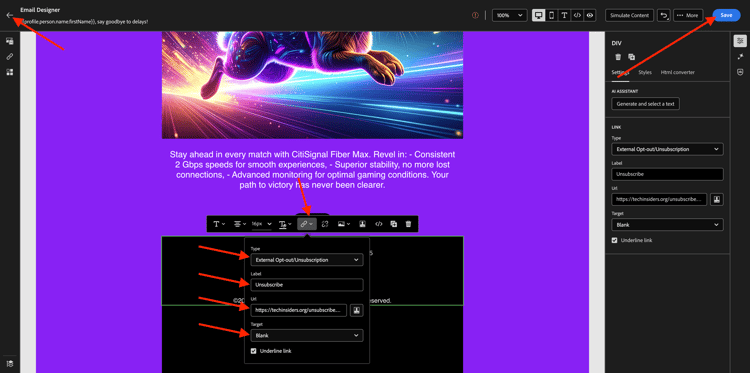The image size is (750, 373).
Task: Open personalization editor beside right panel Url
Action: tap(717, 199)
